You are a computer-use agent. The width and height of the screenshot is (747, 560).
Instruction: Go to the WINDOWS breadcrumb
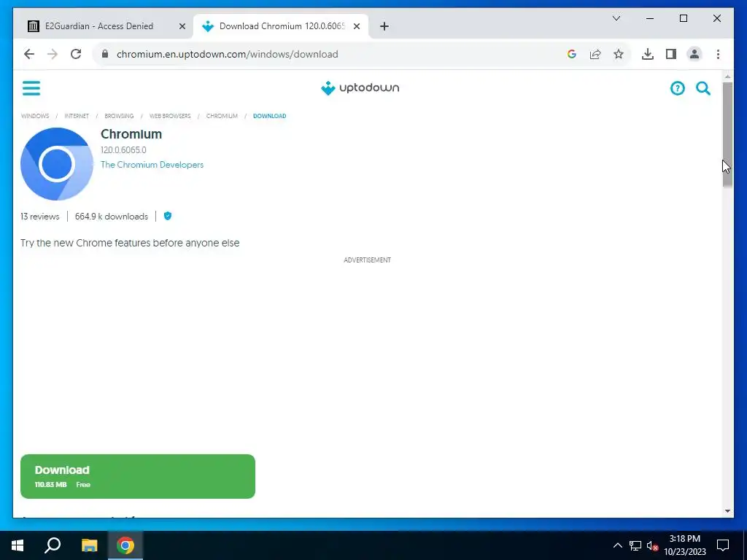(35, 116)
